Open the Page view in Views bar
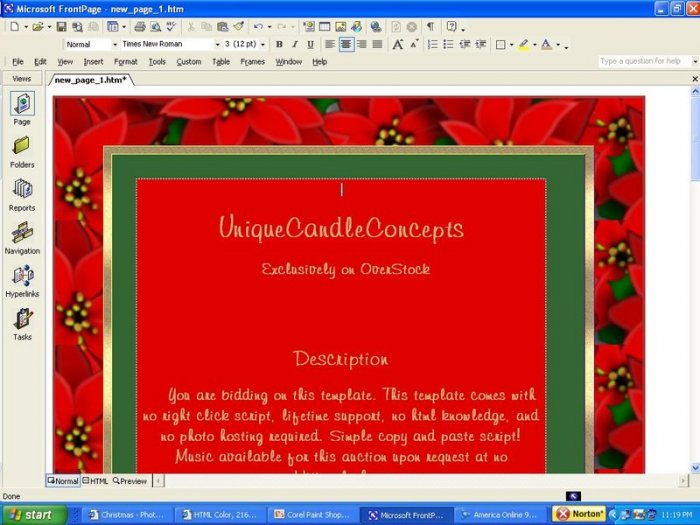700x525 pixels. click(x=22, y=109)
